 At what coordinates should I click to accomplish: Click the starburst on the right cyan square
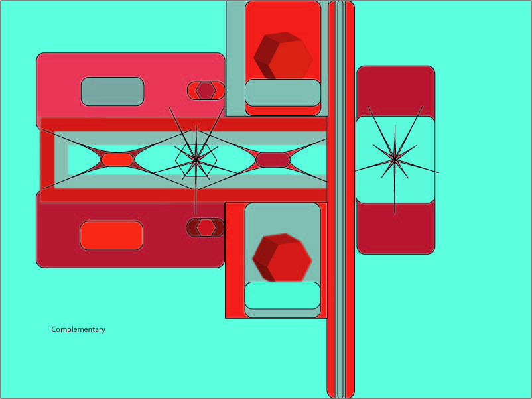click(395, 159)
